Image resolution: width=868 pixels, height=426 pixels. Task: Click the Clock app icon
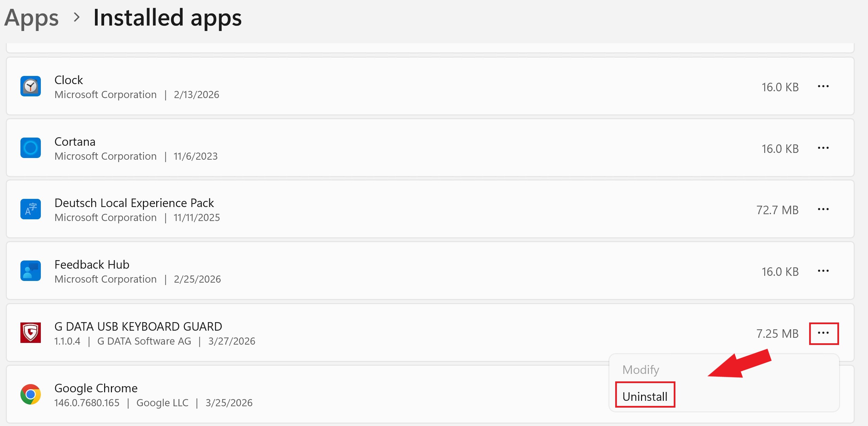[31, 86]
